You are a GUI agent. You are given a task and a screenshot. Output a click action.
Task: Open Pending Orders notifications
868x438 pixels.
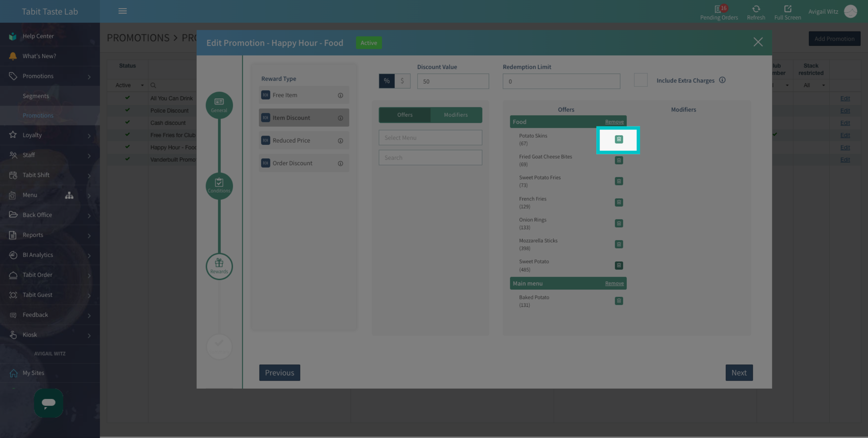tap(719, 12)
